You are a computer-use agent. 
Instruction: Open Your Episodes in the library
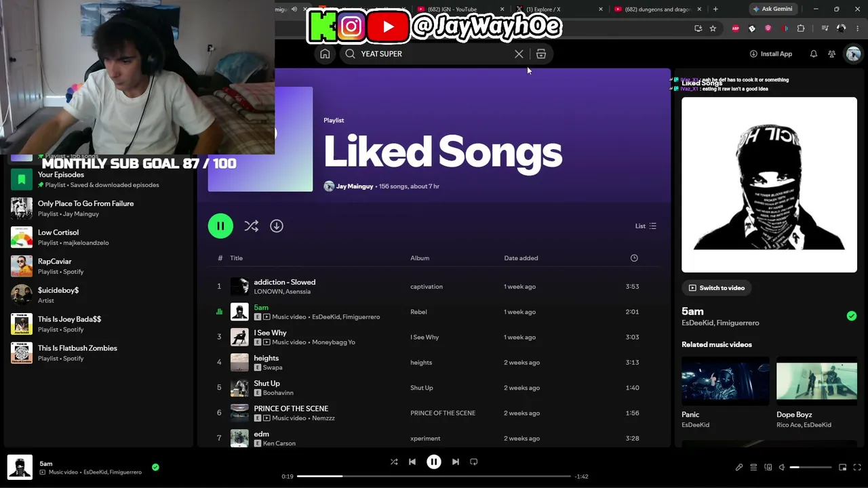[x=98, y=180]
